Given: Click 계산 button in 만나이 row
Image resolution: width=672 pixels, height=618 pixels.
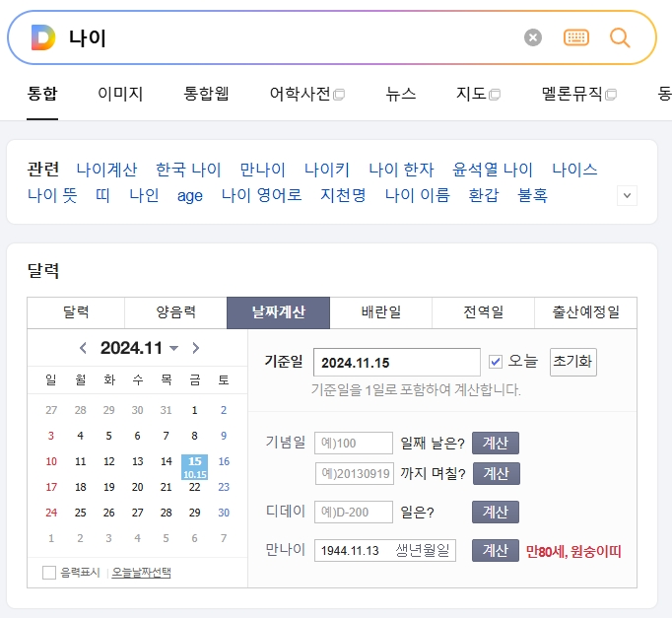Looking at the screenshot, I should coord(496,550).
